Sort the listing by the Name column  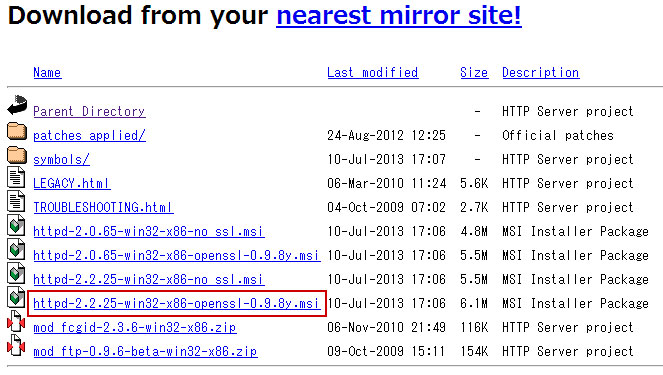click(x=47, y=73)
